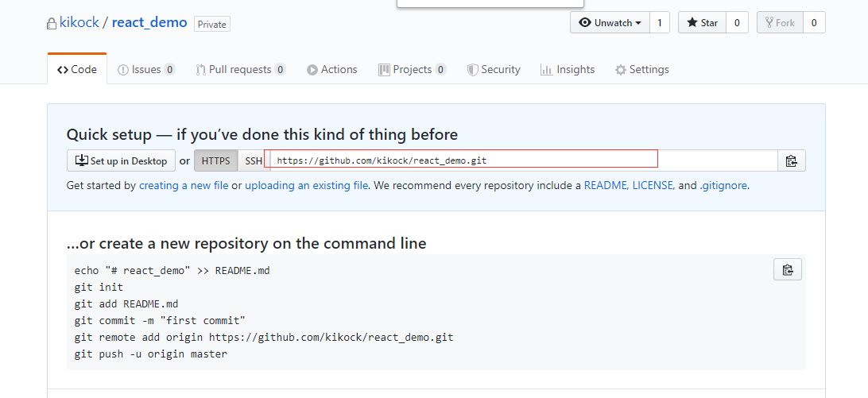
Task: Open the .gitignore recommendation link
Action: [724, 185]
